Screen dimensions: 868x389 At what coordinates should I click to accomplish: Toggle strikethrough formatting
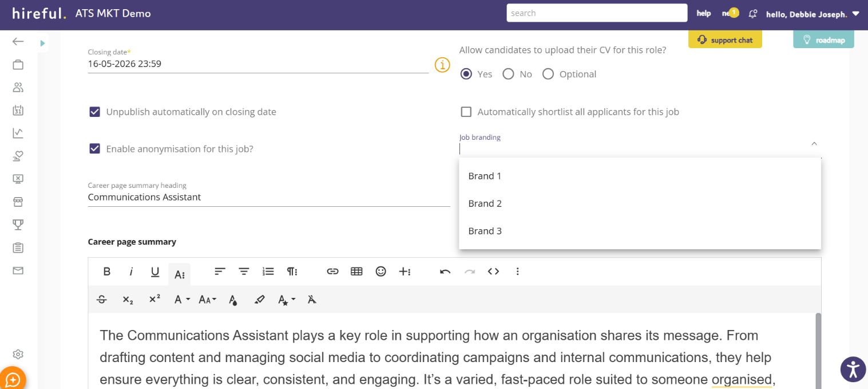click(102, 299)
